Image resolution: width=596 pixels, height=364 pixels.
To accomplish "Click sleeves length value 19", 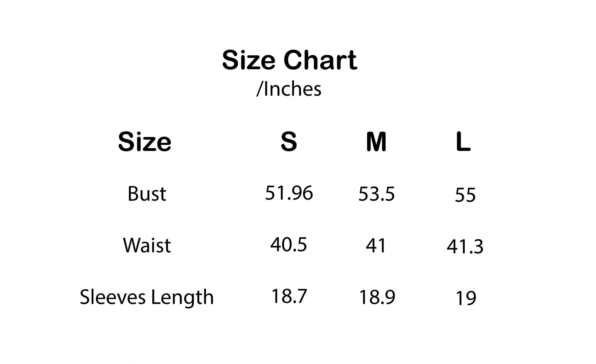I will pos(466,298).
